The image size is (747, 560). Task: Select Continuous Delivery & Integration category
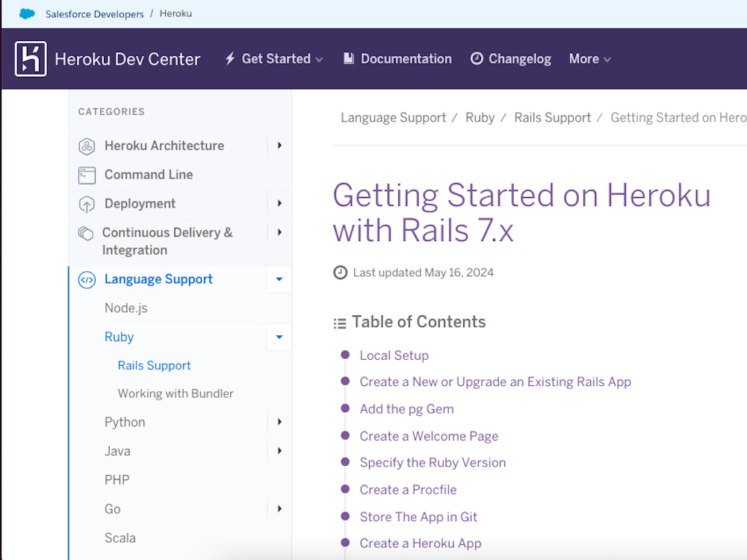click(167, 241)
